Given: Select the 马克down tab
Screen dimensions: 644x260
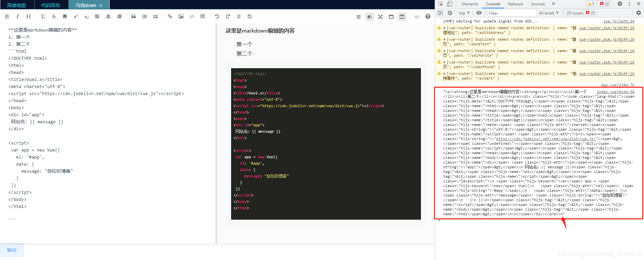Looking at the screenshot, I should coord(86,5).
